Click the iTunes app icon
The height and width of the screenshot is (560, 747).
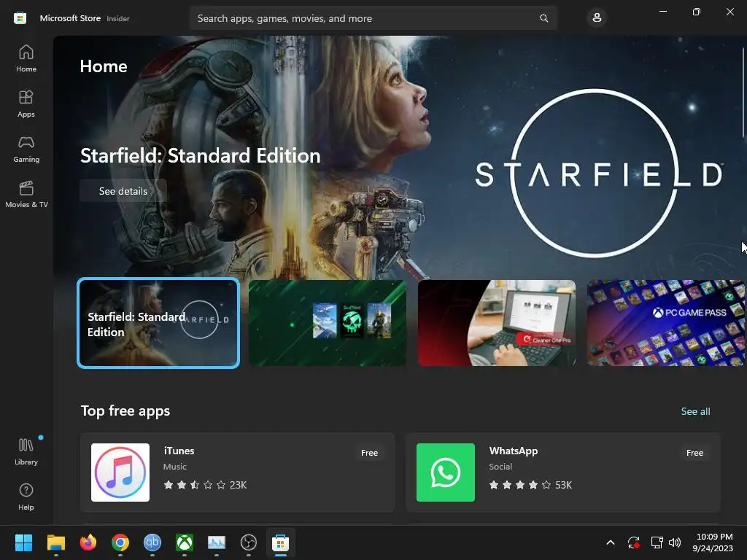coord(120,472)
